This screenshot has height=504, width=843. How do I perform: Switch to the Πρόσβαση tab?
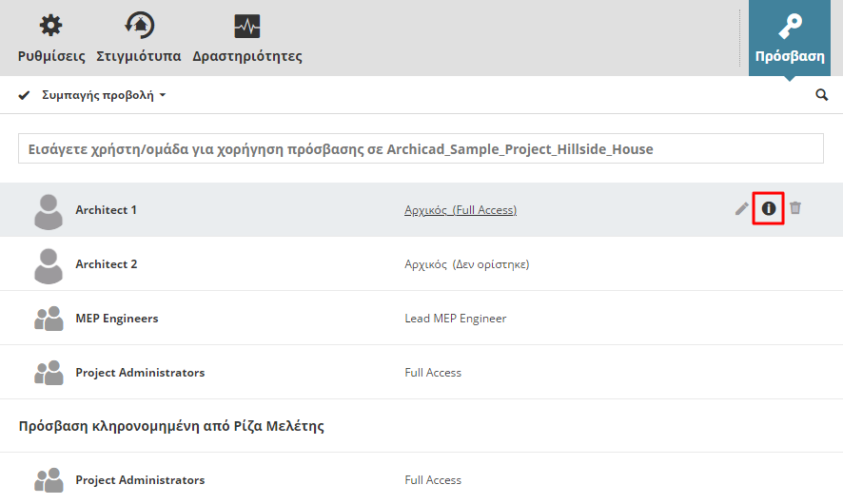789,38
